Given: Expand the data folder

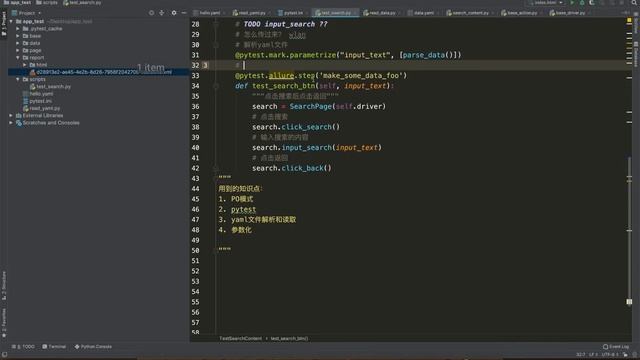Looking at the screenshot, I should (18, 43).
